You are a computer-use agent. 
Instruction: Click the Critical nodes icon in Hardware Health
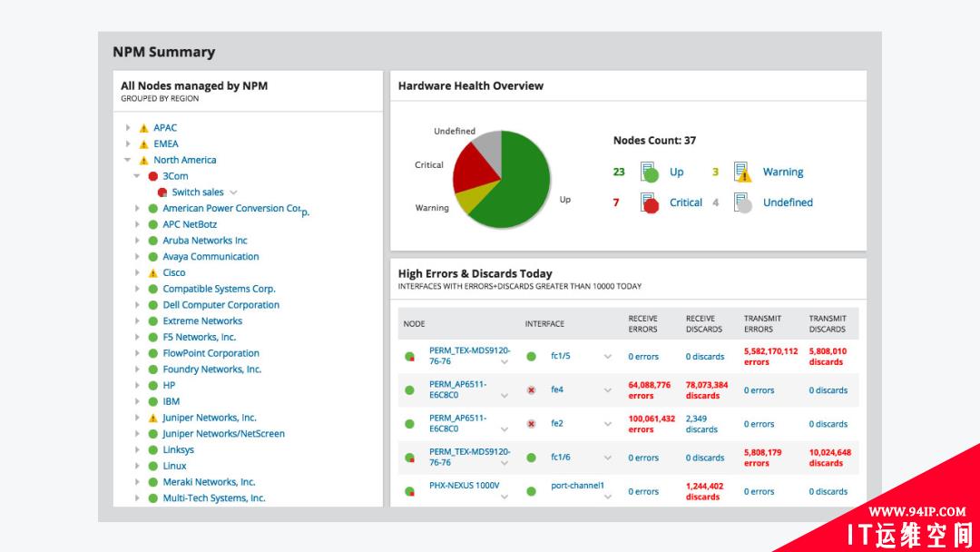[x=650, y=202]
